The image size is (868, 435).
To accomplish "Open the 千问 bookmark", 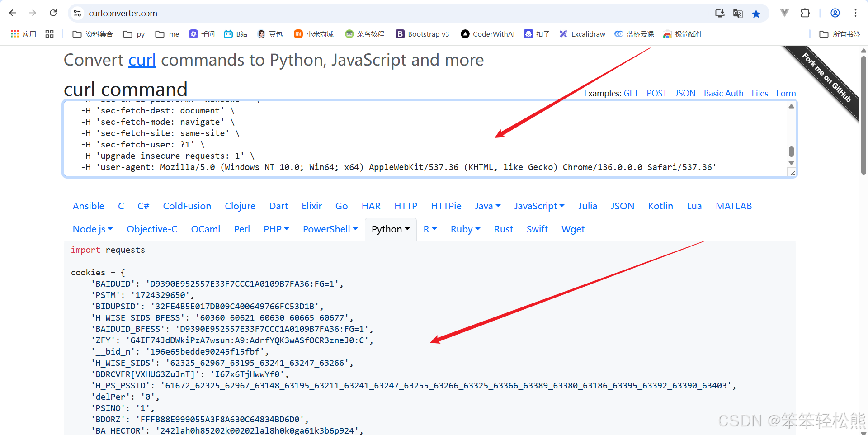I will [202, 34].
